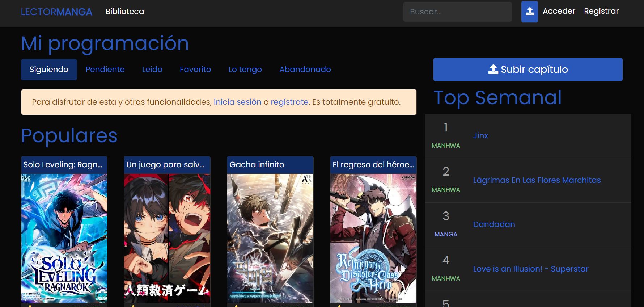Select the Siguiendo tab
644x307 pixels.
(49, 70)
